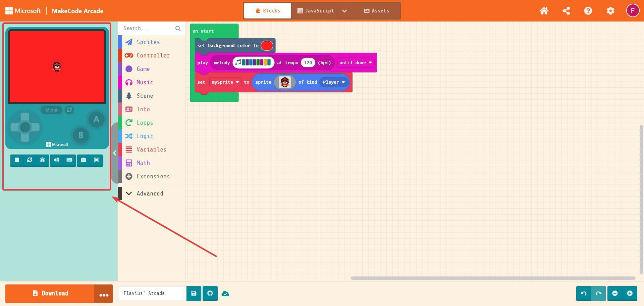644x306 pixels.
Task: Stop the game simulator
Action: pos(17,160)
